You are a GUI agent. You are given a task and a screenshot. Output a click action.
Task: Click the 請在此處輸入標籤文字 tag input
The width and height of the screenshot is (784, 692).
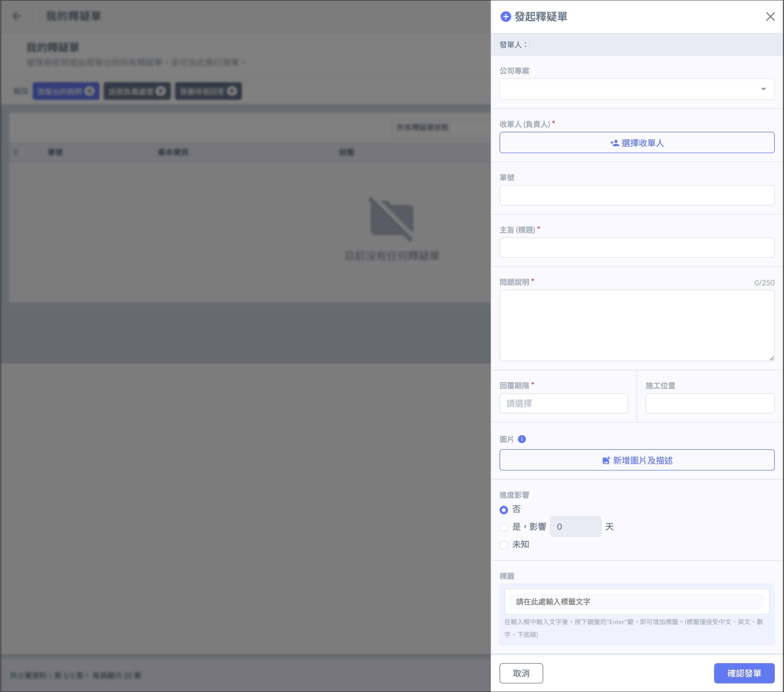coord(636,601)
